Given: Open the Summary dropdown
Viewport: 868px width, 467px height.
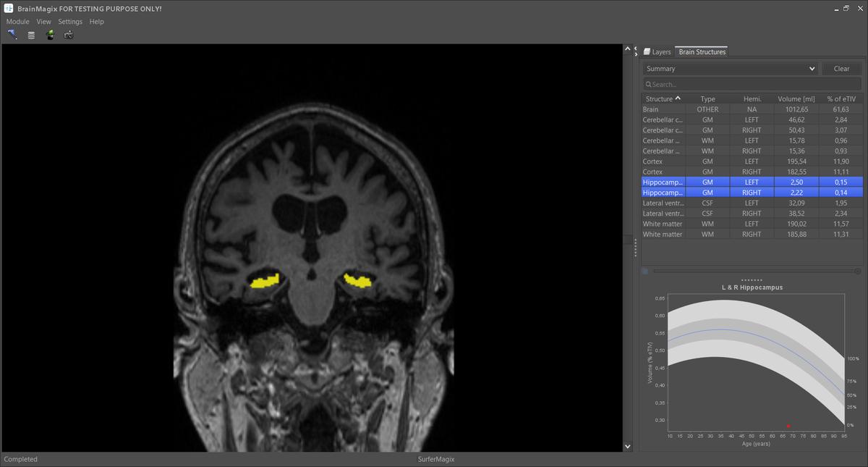Looking at the screenshot, I should pos(731,69).
